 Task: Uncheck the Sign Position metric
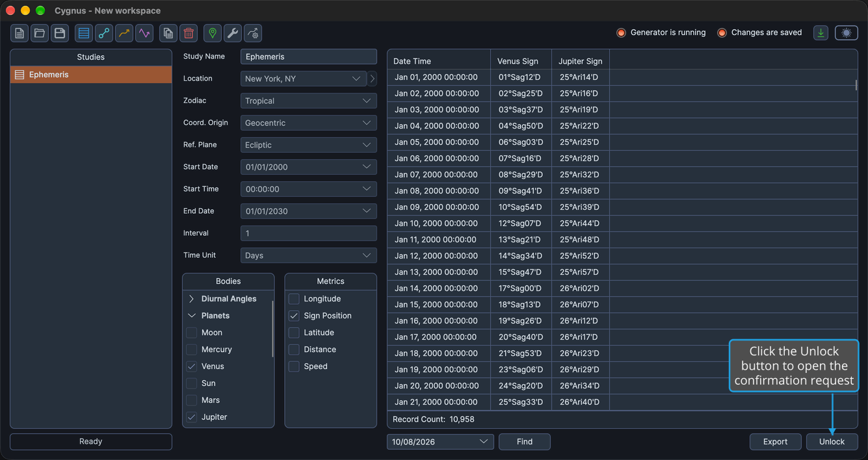pos(294,316)
